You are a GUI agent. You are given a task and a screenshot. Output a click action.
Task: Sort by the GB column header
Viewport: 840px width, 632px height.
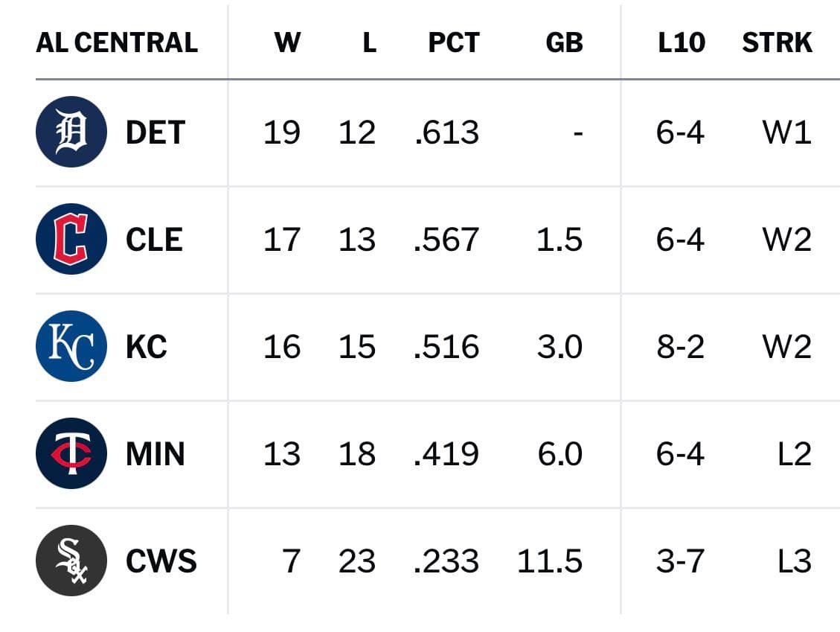564,43
